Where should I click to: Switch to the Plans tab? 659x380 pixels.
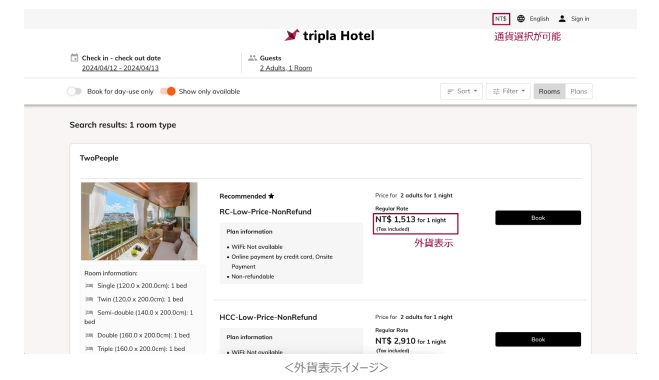[x=579, y=91]
